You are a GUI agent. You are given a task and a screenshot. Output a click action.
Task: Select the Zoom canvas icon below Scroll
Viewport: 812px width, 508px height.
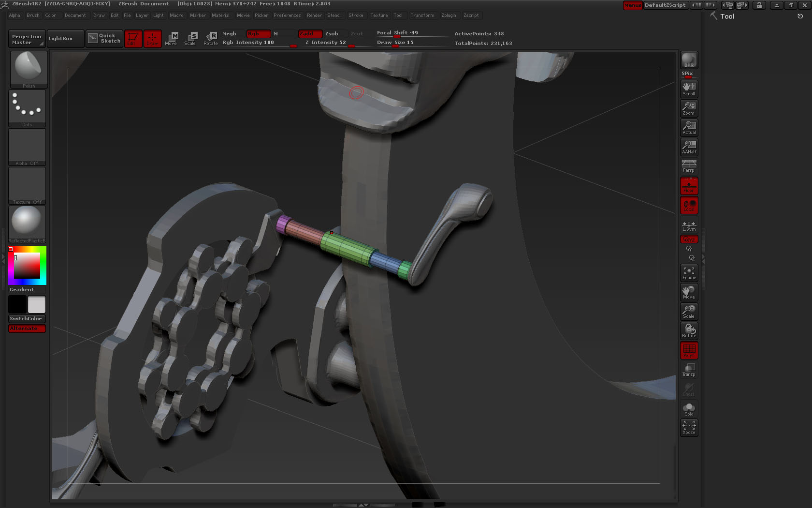point(689,108)
